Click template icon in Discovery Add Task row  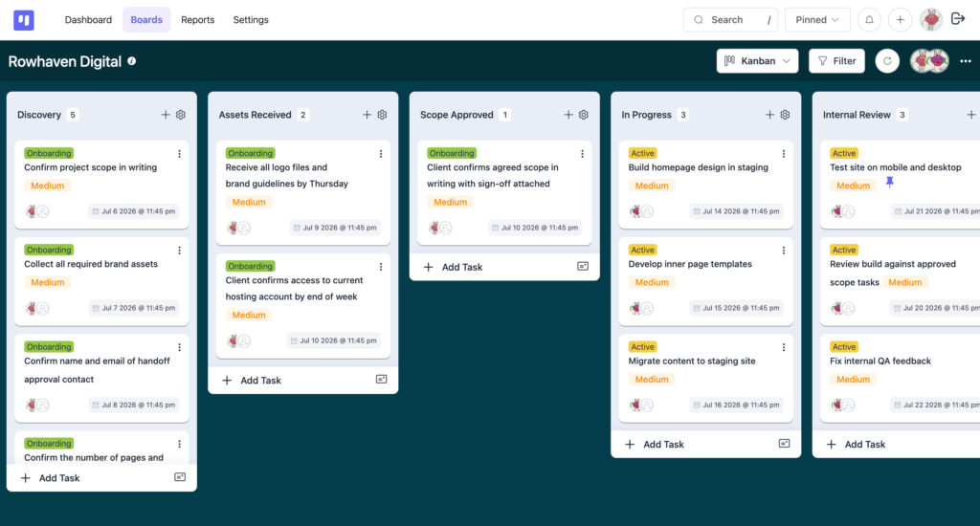180,477
